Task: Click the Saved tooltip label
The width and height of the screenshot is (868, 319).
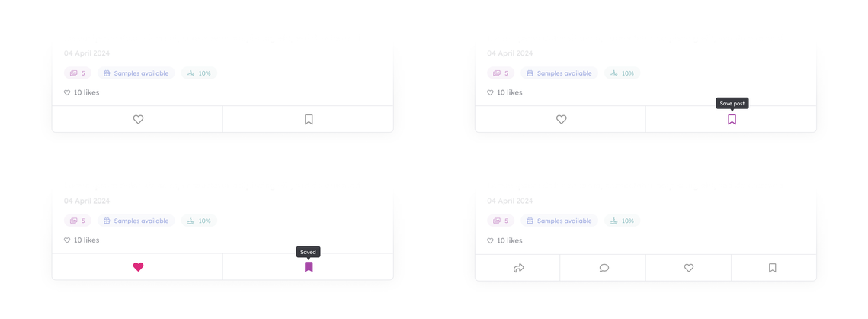Action: pyautogui.click(x=309, y=252)
